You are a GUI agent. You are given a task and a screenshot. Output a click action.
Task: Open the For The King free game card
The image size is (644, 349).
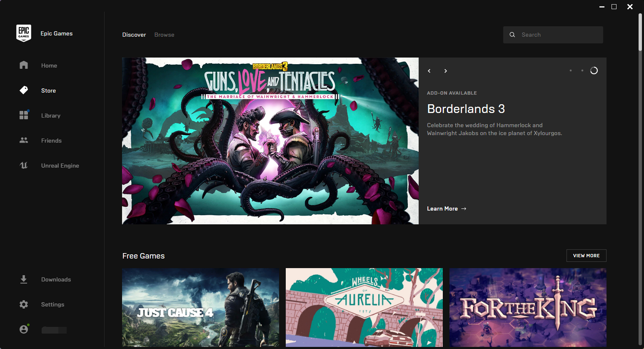(x=528, y=307)
